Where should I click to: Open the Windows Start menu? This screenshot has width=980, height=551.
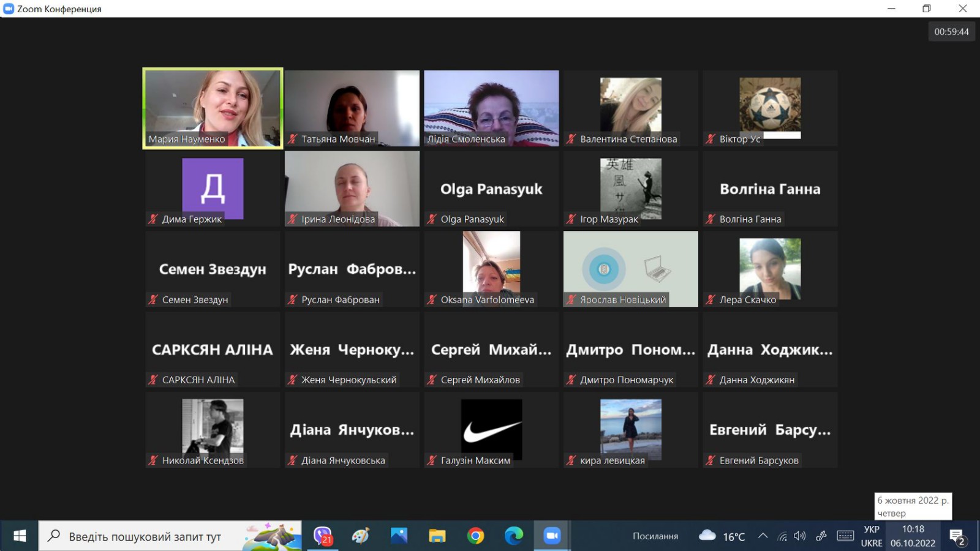20,536
